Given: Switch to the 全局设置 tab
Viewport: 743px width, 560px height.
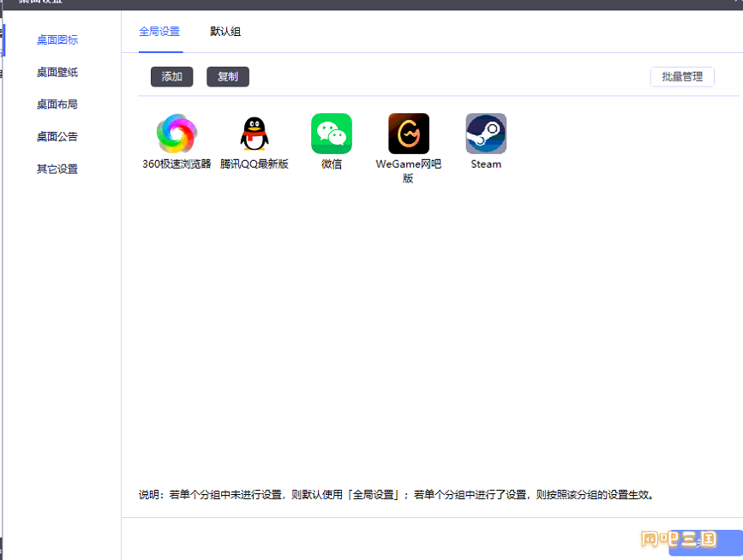Looking at the screenshot, I should pyautogui.click(x=159, y=32).
